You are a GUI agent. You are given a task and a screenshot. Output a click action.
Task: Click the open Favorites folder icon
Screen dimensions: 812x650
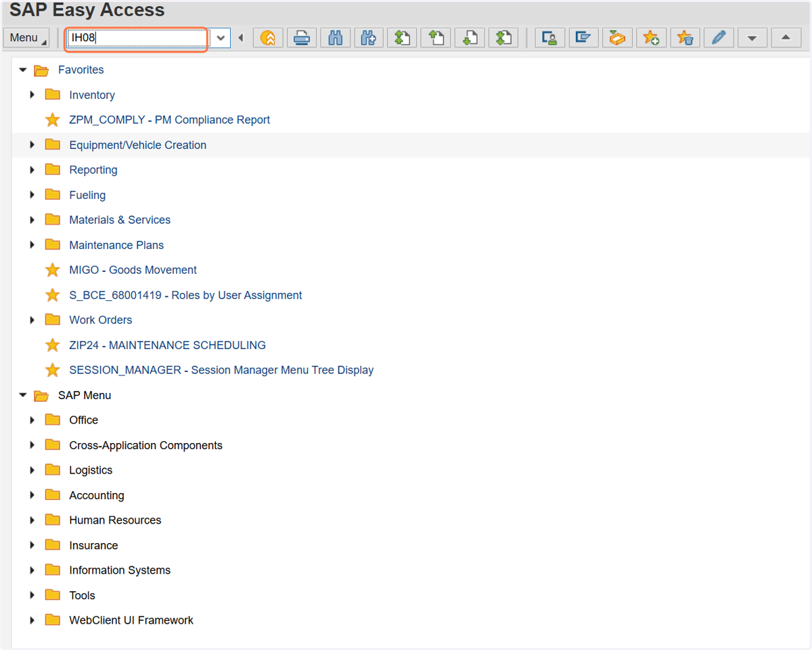click(x=41, y=70)
